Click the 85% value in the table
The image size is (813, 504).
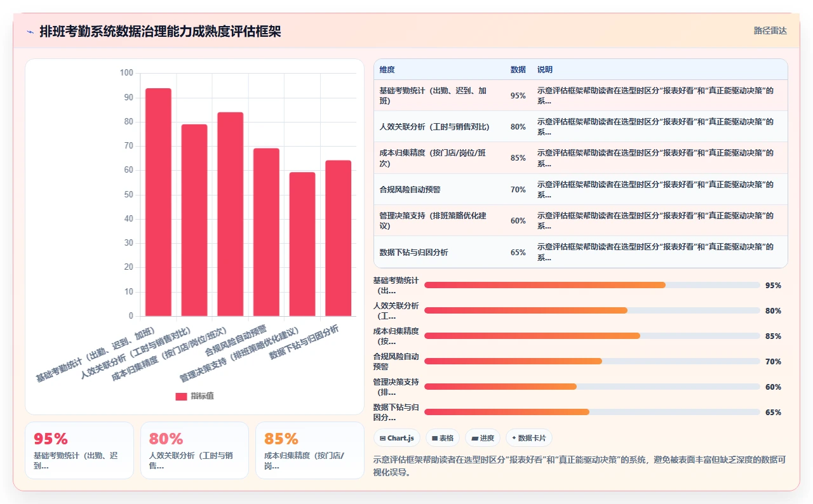[x=518, y=158]
